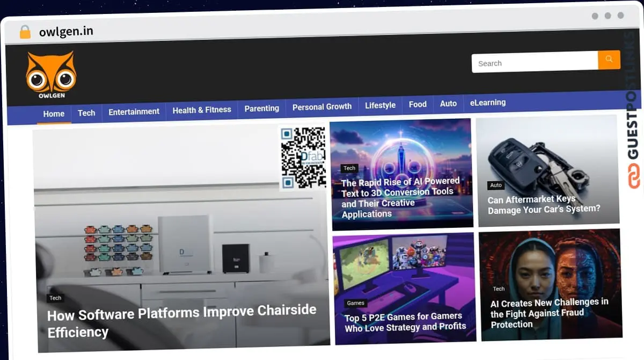644x360 pixels.
Task: Choose eLearning from the navigation bar
Action: pos(487,102)
